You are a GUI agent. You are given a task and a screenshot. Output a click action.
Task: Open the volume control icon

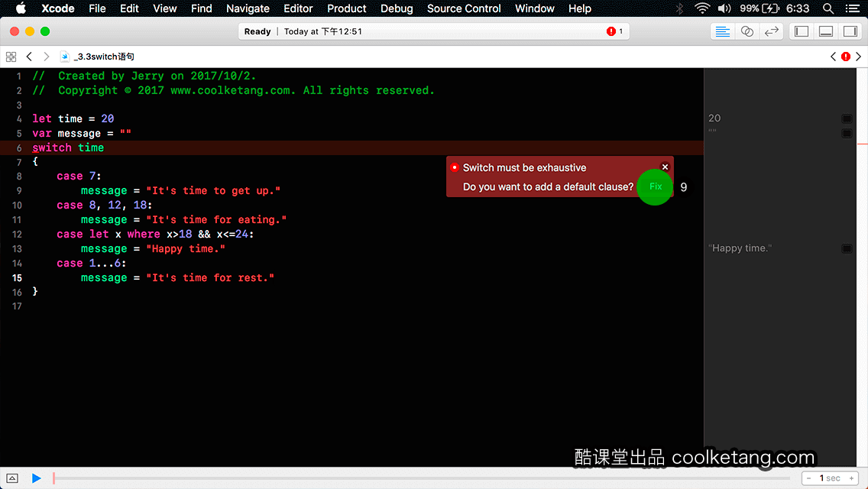coord(724,8)
